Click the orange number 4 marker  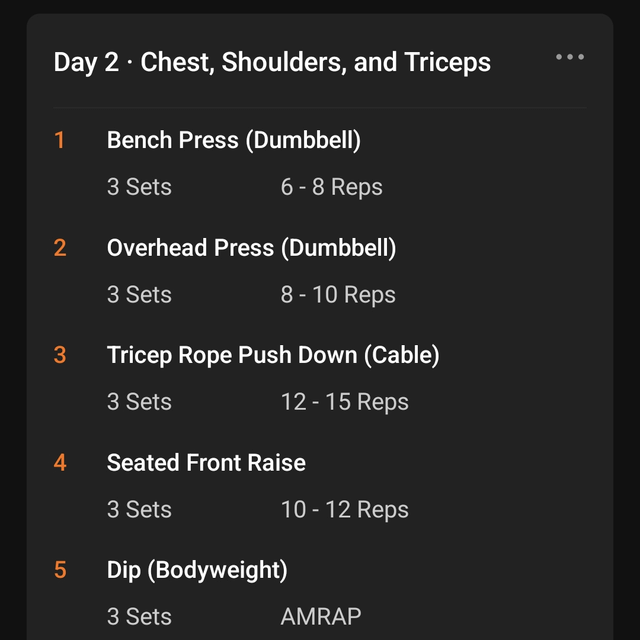60,463
